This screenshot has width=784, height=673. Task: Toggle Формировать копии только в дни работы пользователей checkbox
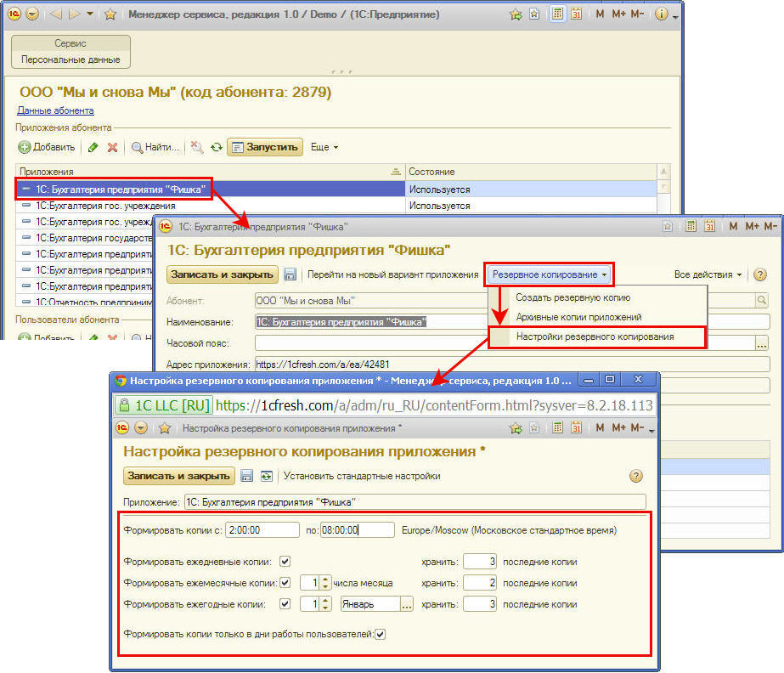380,634
